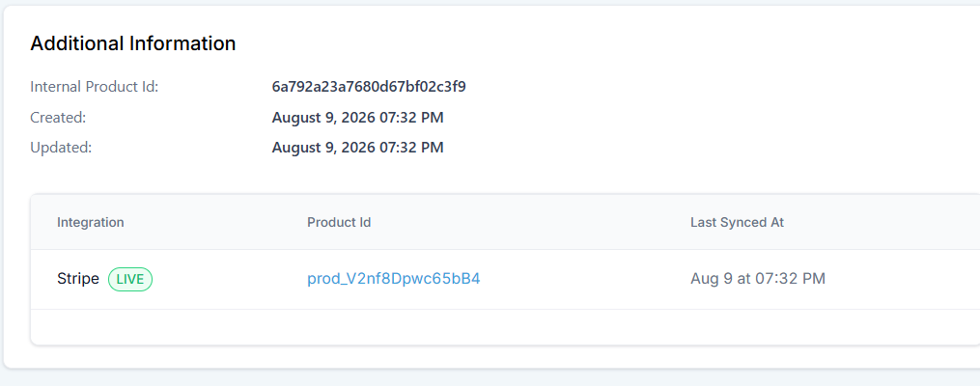The width and height of the screenshot is (980, 386).
Task: Click empty space between LIVE badge and product link
Action: 230,279
